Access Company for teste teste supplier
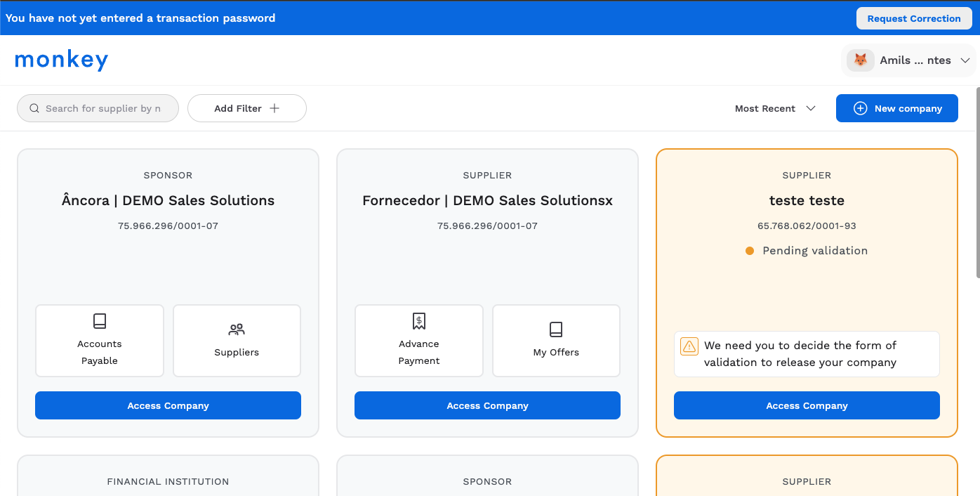Image resolution: width=980 pixels, height=496 pixels. [x=807, y=405]
